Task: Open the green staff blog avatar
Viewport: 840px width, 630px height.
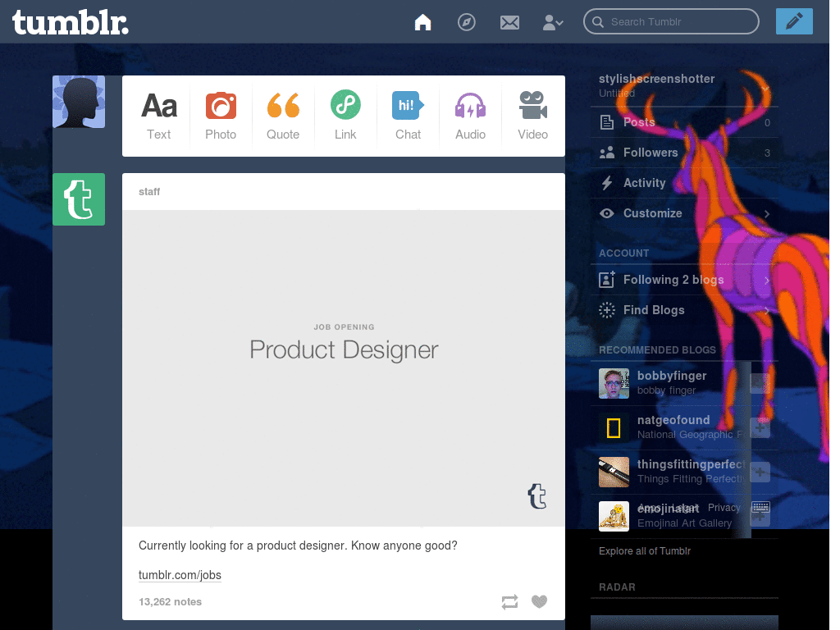Action: pos(79,199)
